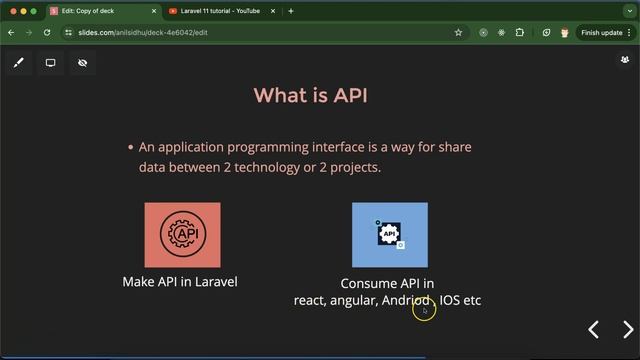
Task: Start presentation with the screen icon
Action: pos(50,63)
